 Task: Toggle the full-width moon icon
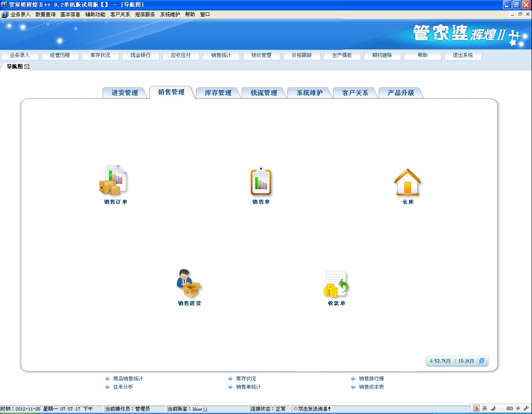pyautogui.click(x=493, y=408)
